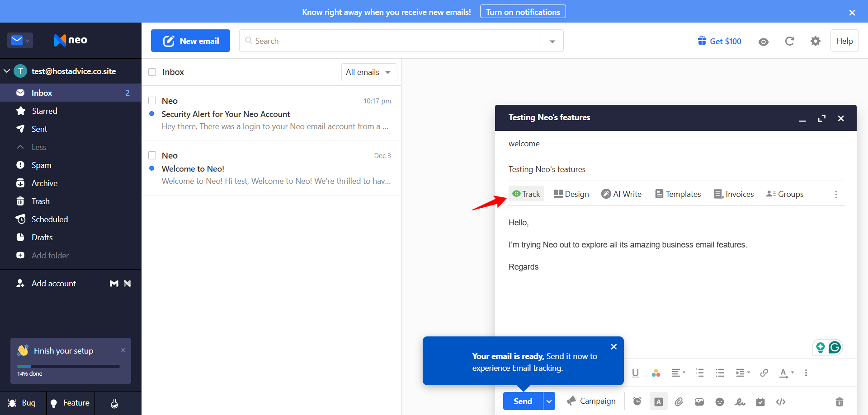Select the Welcome to Neo email checkbox
This screenshot has width=868, height=415.
[152, 155]
